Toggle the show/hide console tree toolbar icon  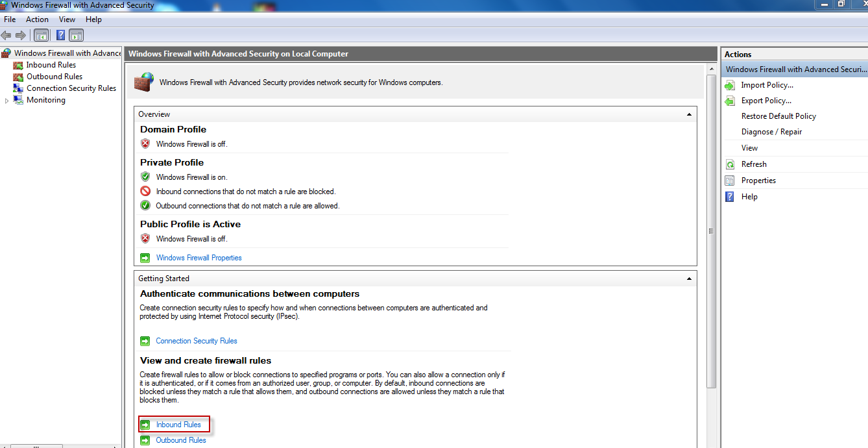pos(41,35)
